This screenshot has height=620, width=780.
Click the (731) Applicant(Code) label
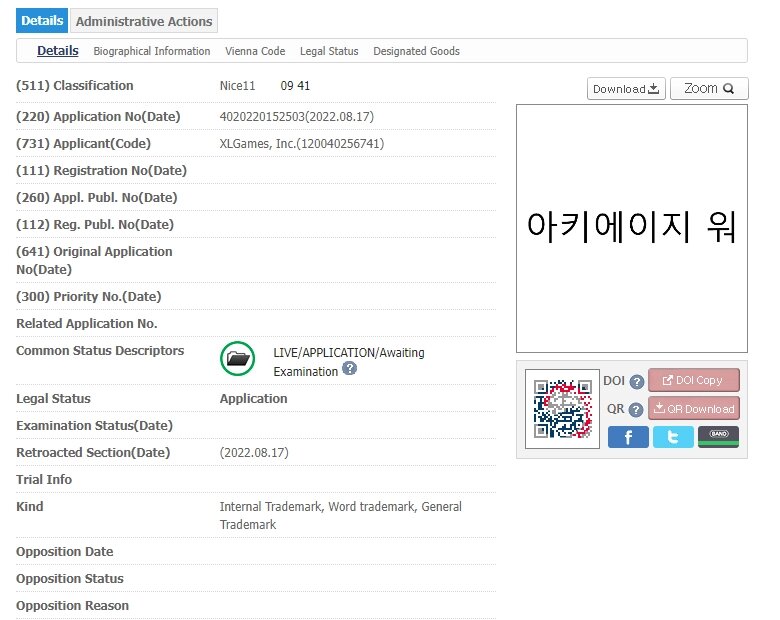(84, 143)
